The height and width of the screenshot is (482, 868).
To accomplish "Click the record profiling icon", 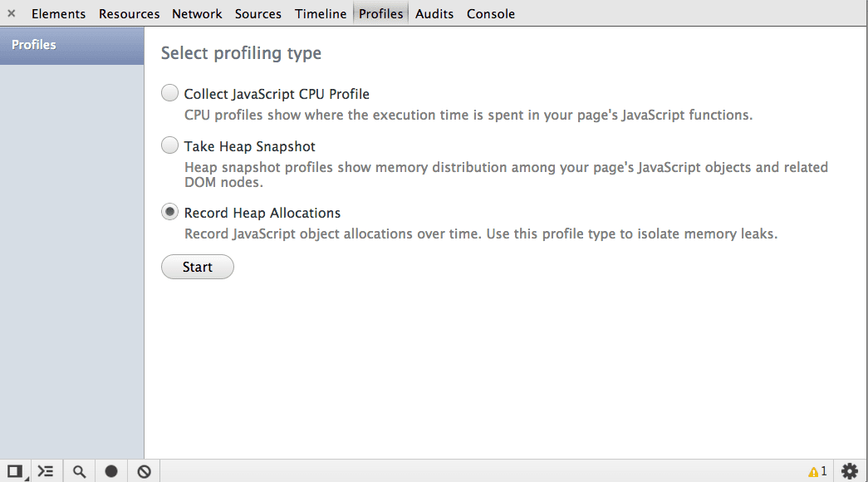I will 111,470.
